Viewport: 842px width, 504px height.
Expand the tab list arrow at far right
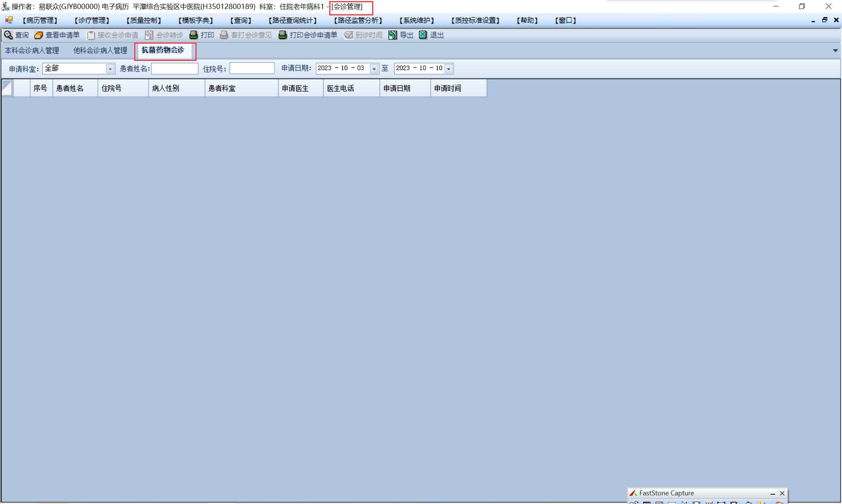point(835,50)
